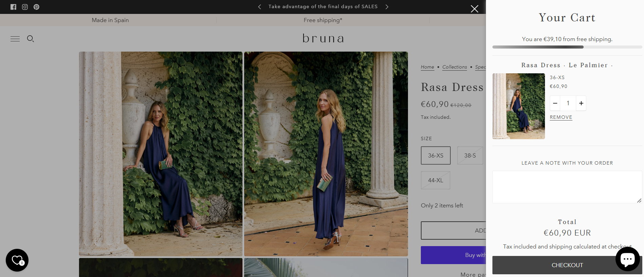644x277 pixels.
Task: Open the hamburger navigation menu
Action: pyautogui.click(x=15, y=39)
